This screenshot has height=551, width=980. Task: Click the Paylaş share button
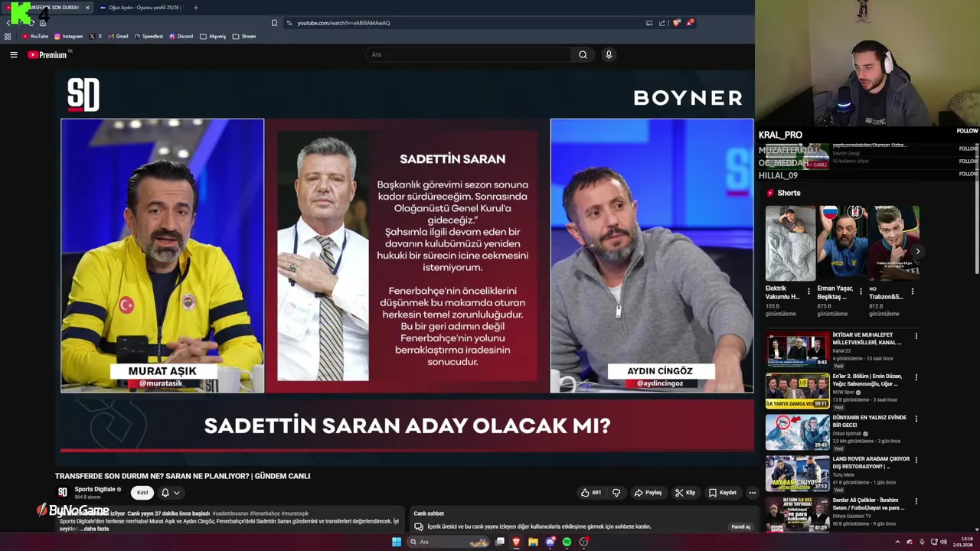(x=648, y=493)
